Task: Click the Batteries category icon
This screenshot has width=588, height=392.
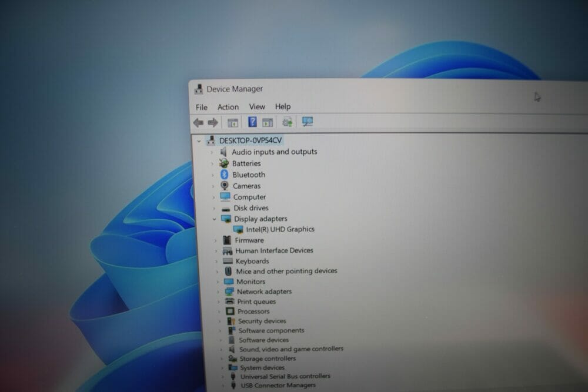Action: (224, 163)
